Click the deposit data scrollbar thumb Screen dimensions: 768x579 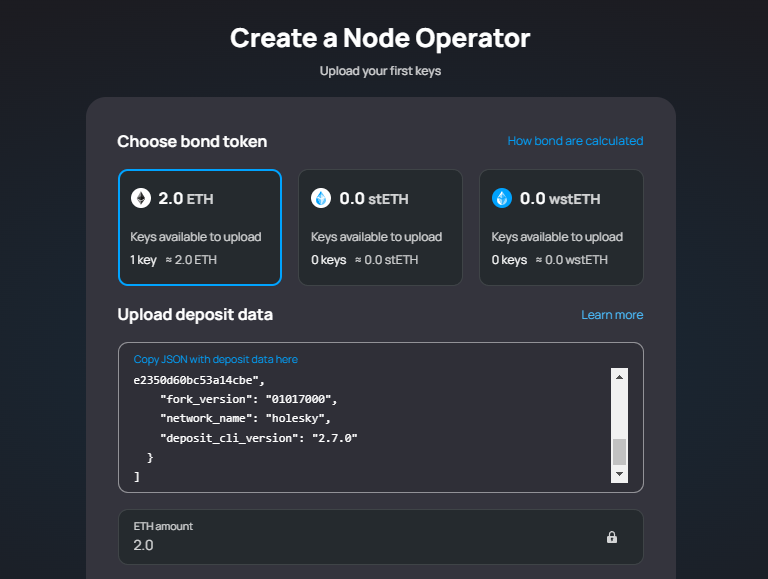619,452
